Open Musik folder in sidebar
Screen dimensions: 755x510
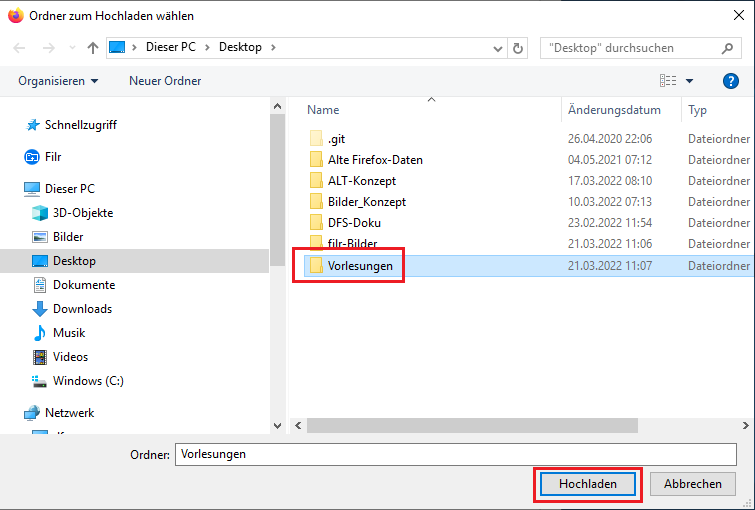click(x=69, y=333)
